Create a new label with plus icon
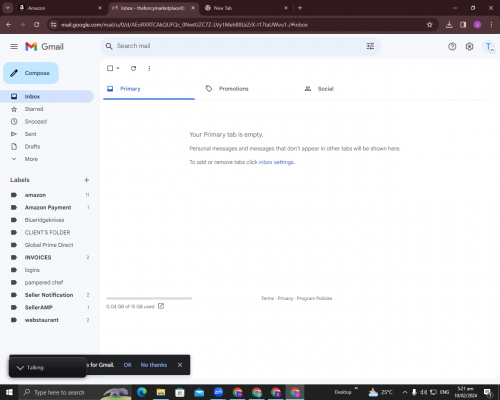Screen dimensions: 500x400 coord(87,180)
